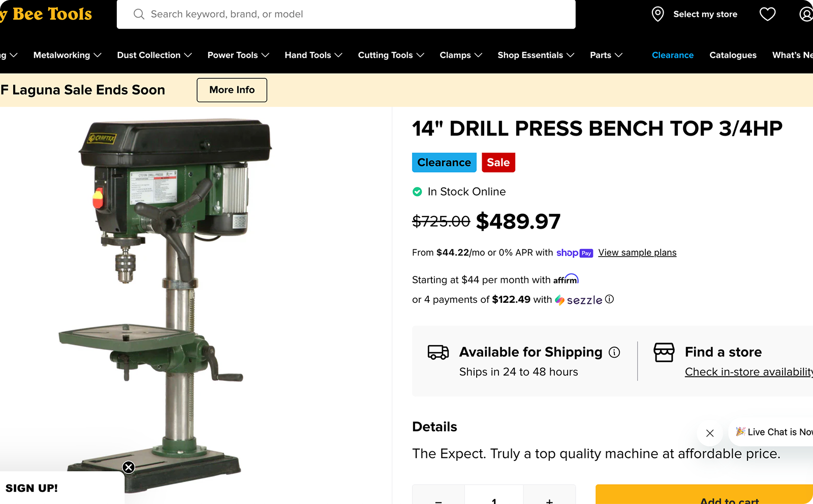This screenshot has width=813, height=504.
Task: Click the More Info button
Action: (232, 90)
